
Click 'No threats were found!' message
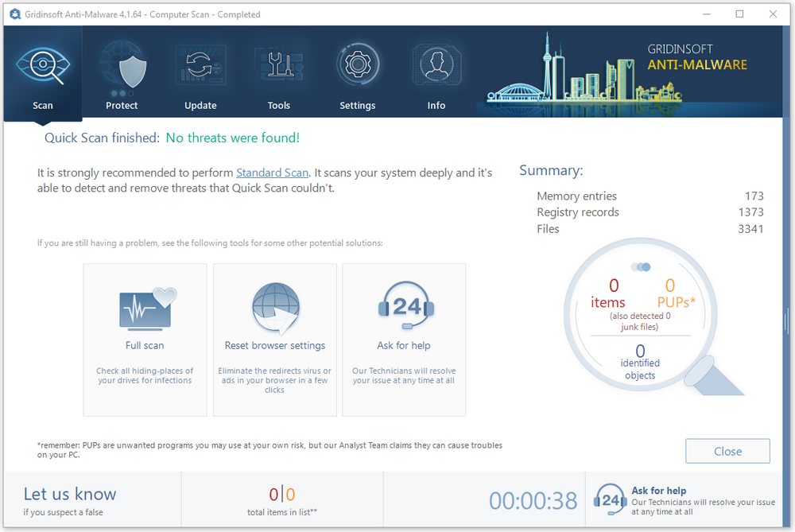pyautogui.click(x=233, y=138)
